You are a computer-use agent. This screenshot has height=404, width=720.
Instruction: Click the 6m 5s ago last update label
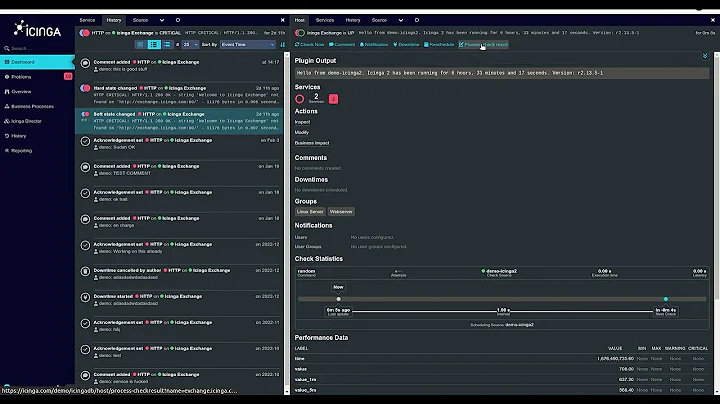[x=338, y=311]
